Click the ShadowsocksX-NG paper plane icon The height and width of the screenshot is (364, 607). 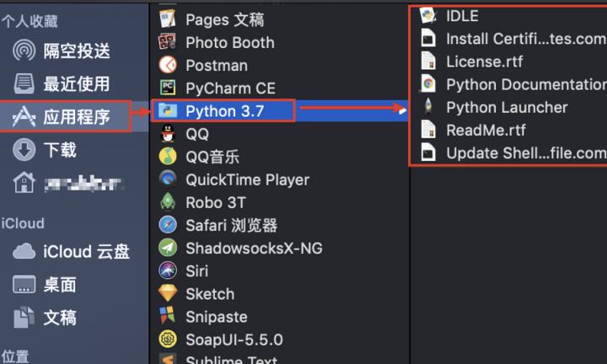[168, 248]
